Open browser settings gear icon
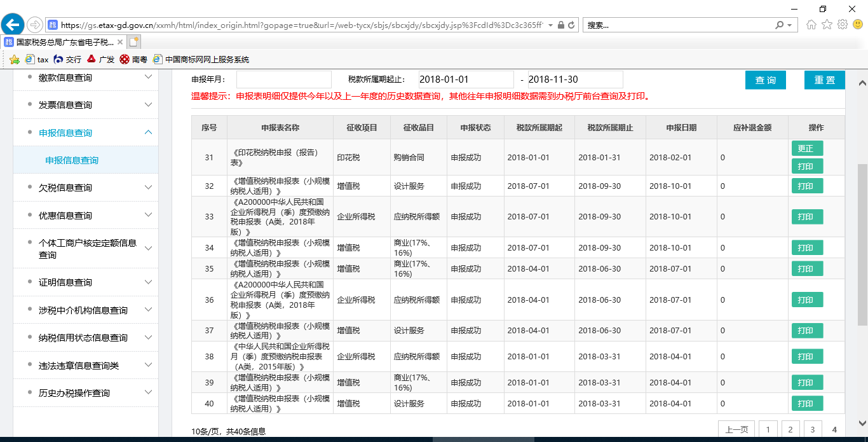 point(843,25)
